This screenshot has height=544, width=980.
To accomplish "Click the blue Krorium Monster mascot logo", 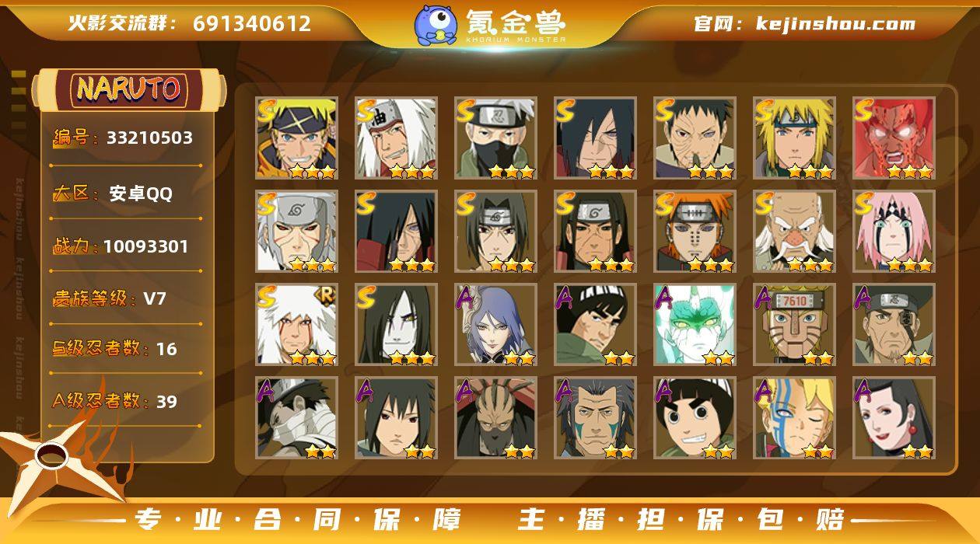I will click(x=435, y=24).
